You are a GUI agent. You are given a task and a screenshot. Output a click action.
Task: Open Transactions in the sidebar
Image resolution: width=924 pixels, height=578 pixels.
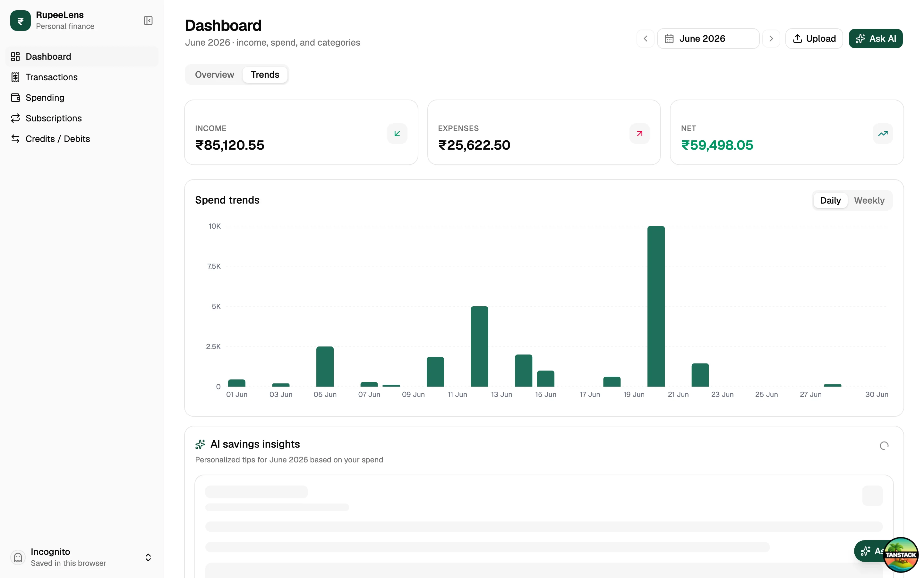click(82, 77)
